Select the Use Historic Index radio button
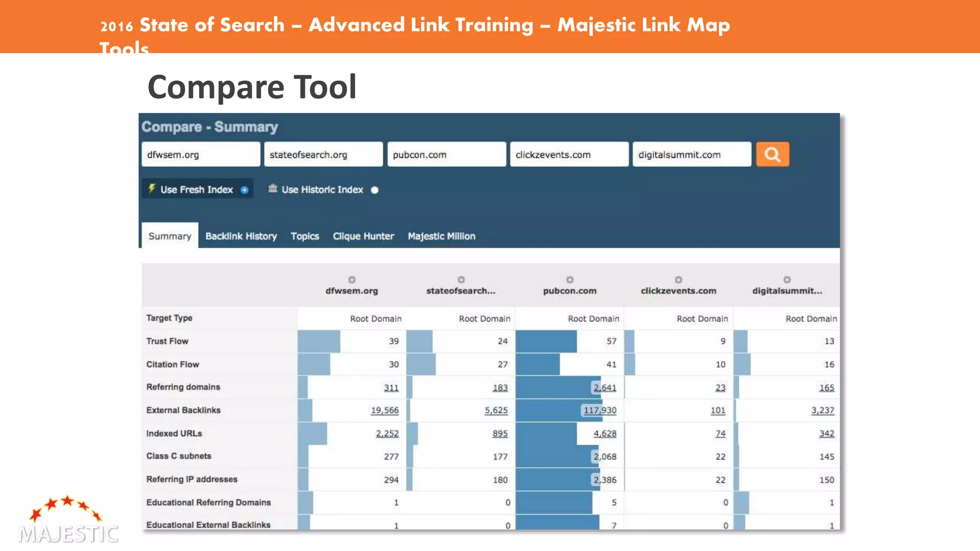Screen dimensions: 980x551 [375, 190]
